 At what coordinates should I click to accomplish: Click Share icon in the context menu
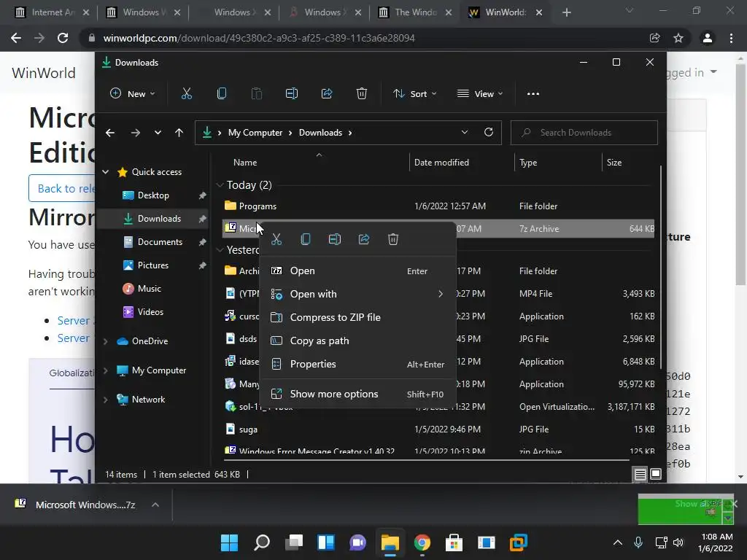click(x=364, y=239)
